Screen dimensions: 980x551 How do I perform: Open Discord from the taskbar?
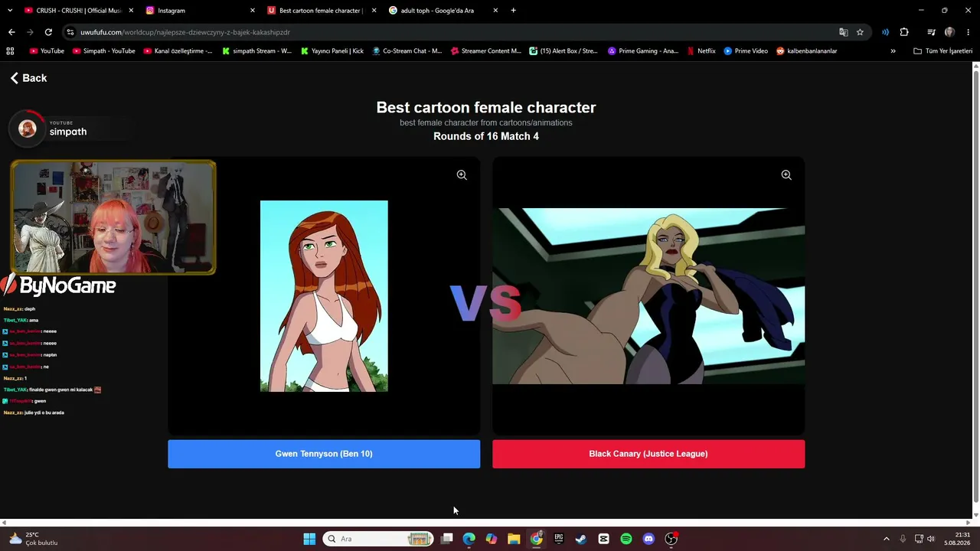tap(648, 539)
